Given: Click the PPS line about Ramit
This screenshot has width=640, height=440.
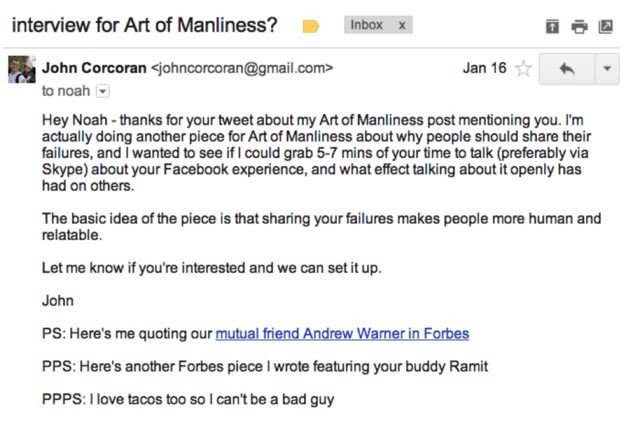Looking at the screenshot, I should click(x=265, y=366).
